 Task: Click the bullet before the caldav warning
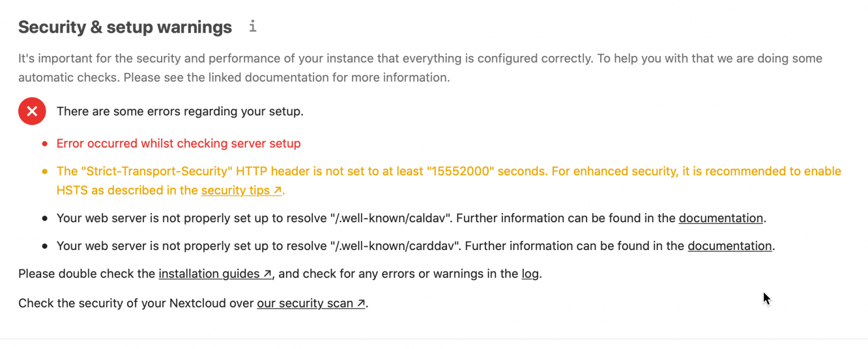pyautogui.click(x=44, y=218)
